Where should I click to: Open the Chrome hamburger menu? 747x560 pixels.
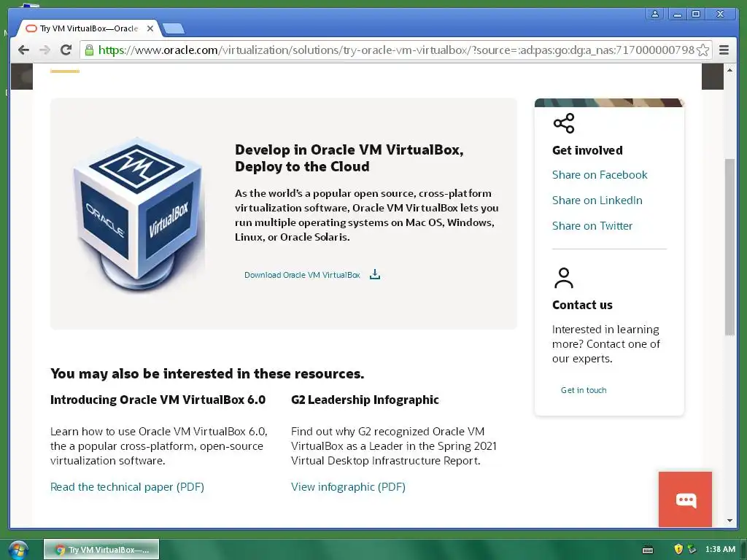(724, 50)
